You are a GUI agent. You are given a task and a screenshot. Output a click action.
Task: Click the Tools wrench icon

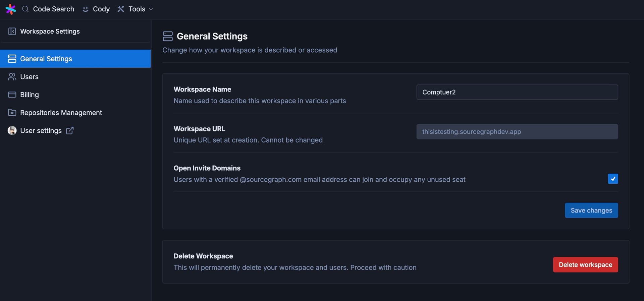pyautogui.click(x=121, y=9)
